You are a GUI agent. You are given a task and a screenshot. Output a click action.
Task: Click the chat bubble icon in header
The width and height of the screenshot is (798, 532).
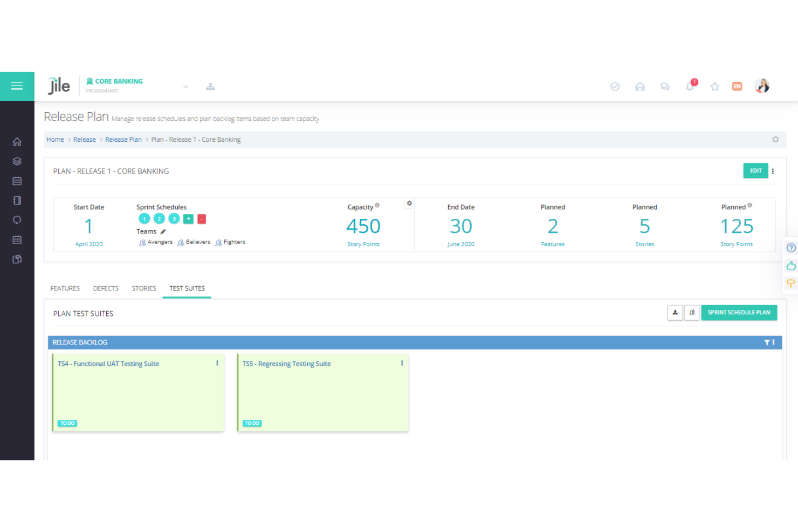click(x=664, y=86)
